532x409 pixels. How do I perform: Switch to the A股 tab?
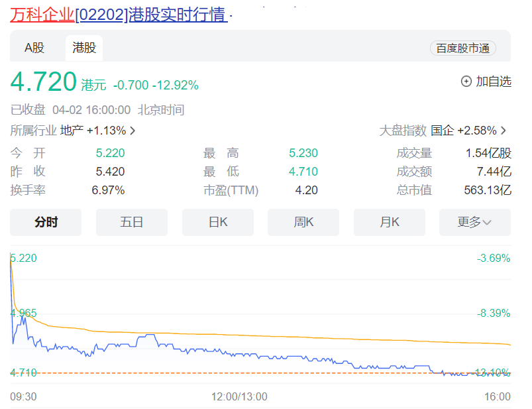(x=34, y=48)
